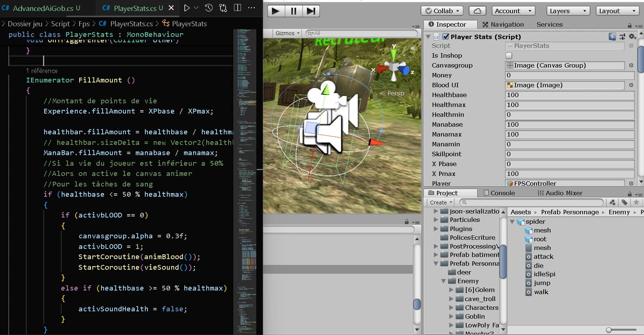
Task: Lock the Inspector panel
Action: [x=630, y=25]
